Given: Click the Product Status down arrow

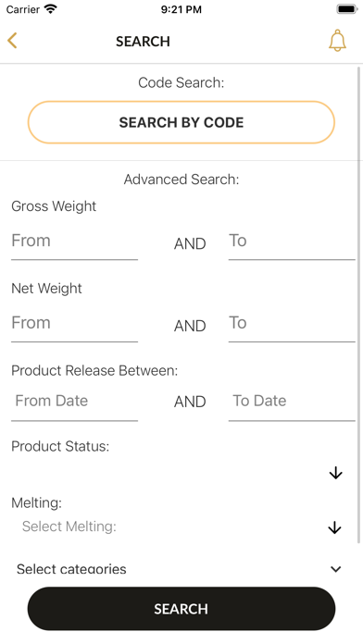Looking at the screenshot, I should point(335,473).
